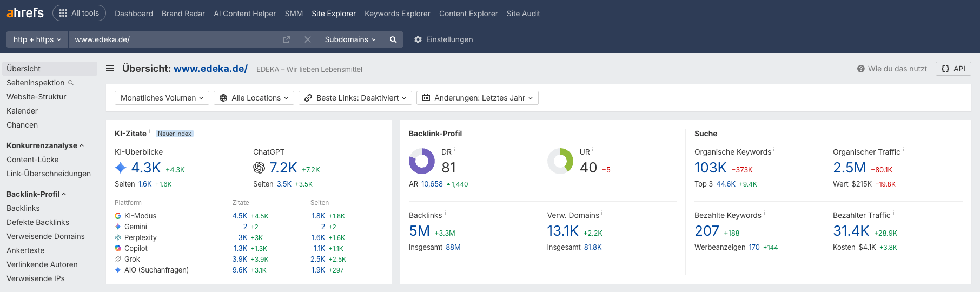Screen dimensions: 980x292
Task: Click the Ahrefs logo
Action: coord(25,12)
